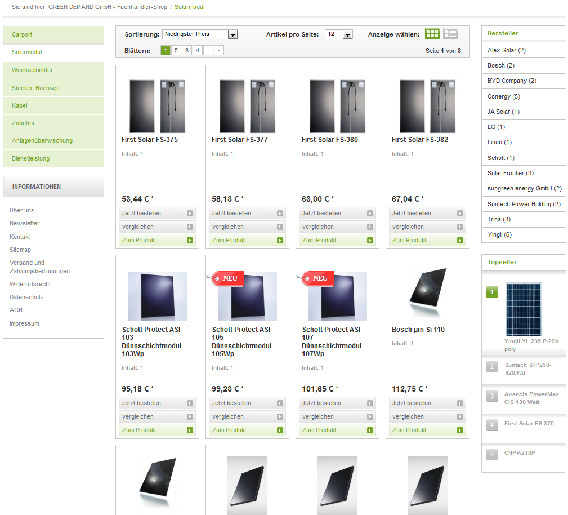The height and width of the screenshot is (515, 568).
Task: Click NEU badge on Schott Protect ASI 107
Action: click(x=318, y=278)
